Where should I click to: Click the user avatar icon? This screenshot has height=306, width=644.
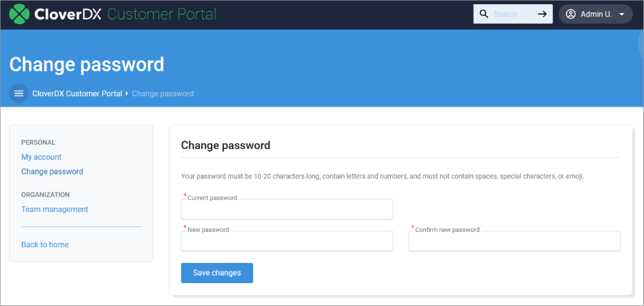[x=571, y=14]
